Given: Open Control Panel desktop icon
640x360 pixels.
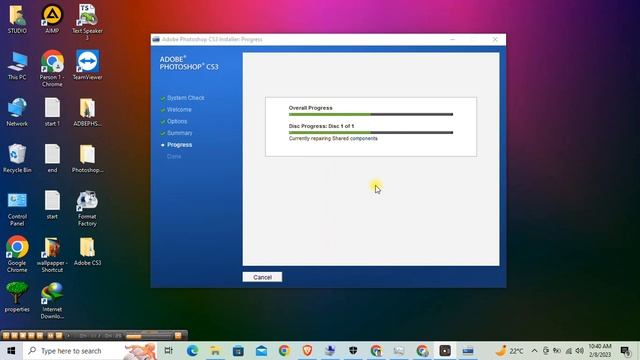Looking at the screenshot, I should click(x=17, y=209).
